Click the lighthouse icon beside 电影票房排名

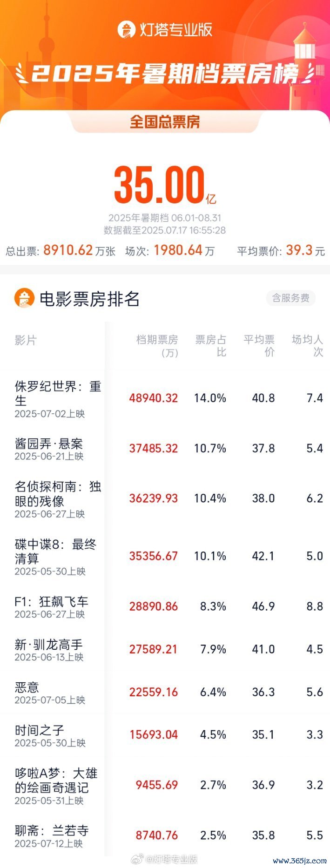click(24, 298)
